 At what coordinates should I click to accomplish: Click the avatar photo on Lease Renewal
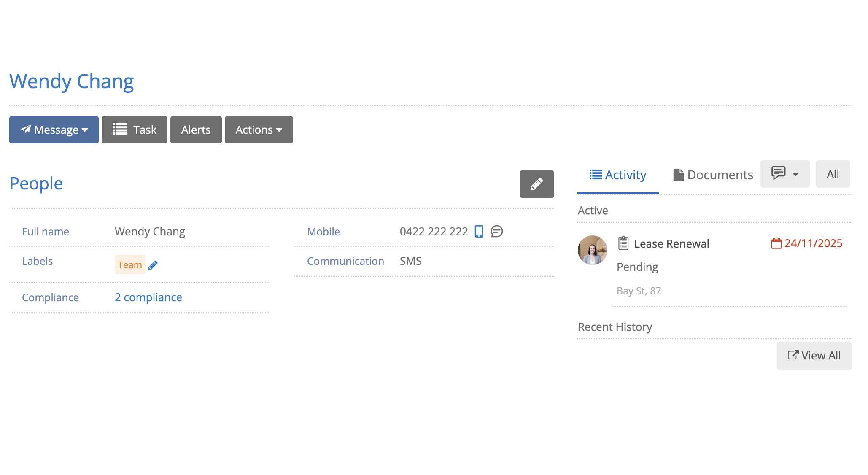593,250
